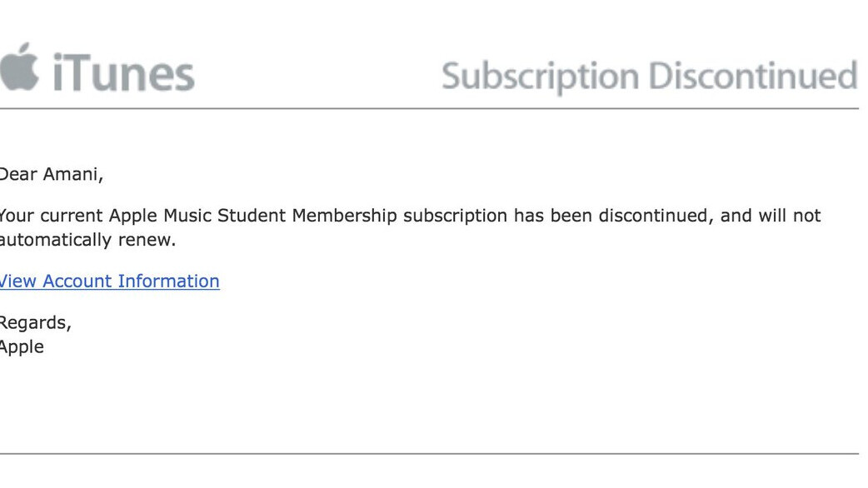This screenshot has height=488, width=868.
Task: Click the word "Subscription" in the heading
Action: pyautogui.click(x=541, y=77)
